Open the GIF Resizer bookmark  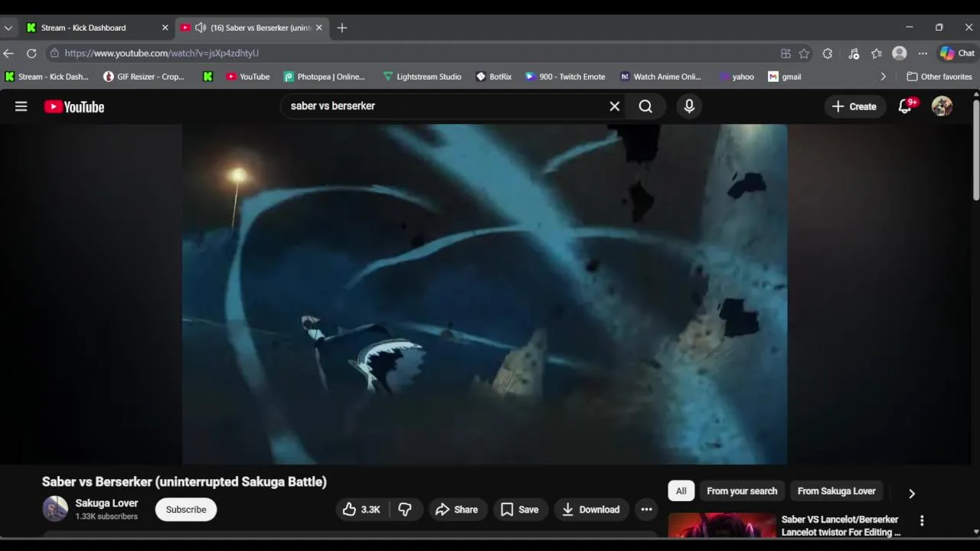[145, 77]
